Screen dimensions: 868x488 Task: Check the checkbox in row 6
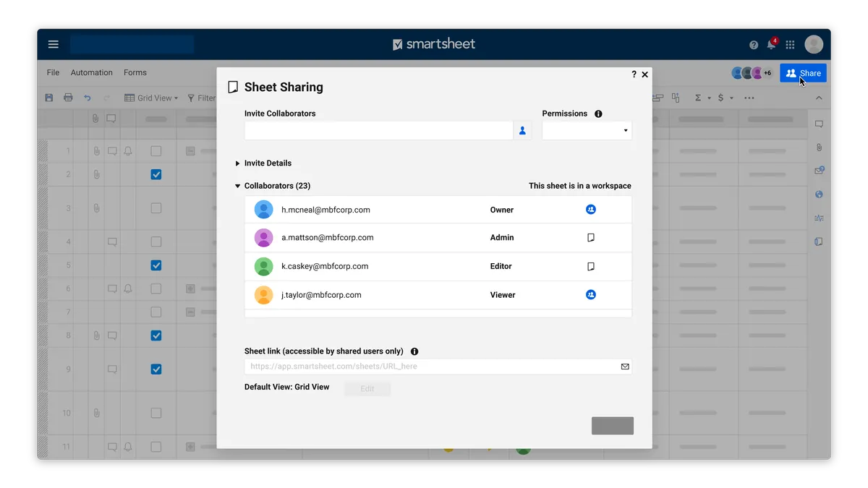[156, 288]
